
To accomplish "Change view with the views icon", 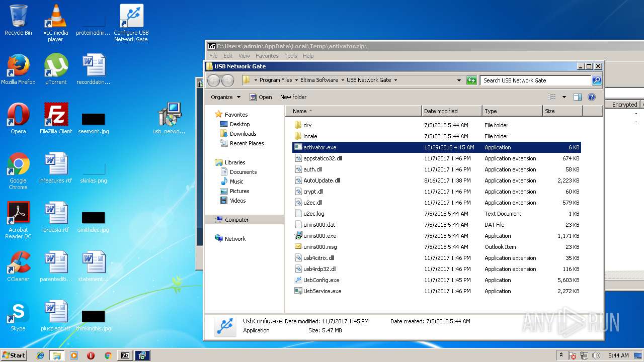I will (x=552, y=97).
